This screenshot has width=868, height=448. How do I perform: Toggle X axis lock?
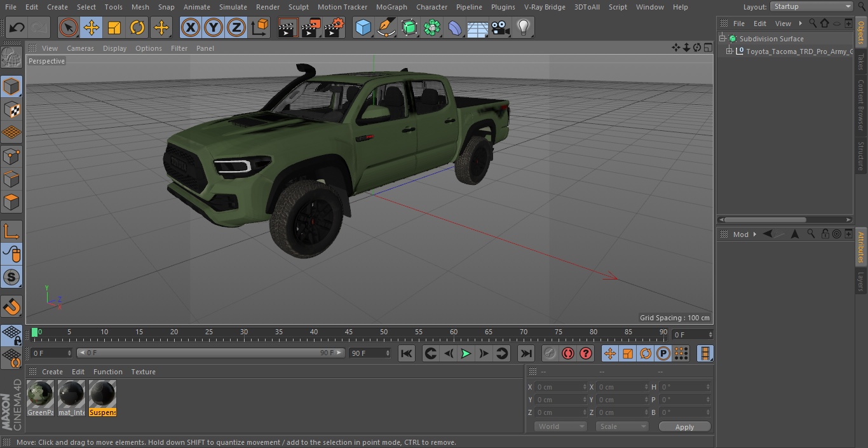[191, 27]
